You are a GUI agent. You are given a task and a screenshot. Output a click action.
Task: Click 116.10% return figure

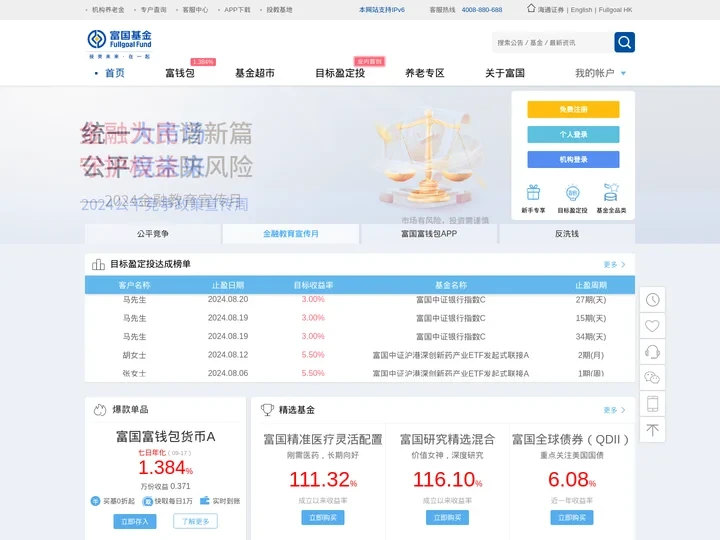click(x=447, y=479)
